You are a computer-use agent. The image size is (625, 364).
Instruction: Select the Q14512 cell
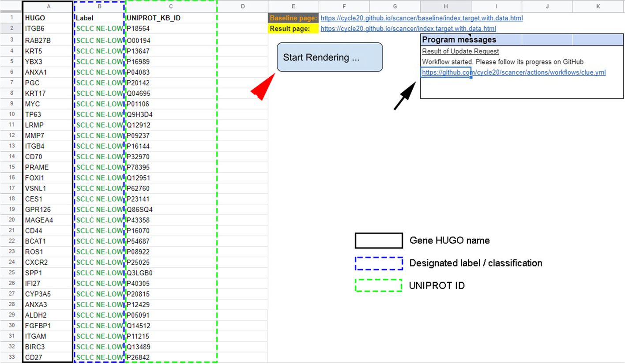(171, 326)
